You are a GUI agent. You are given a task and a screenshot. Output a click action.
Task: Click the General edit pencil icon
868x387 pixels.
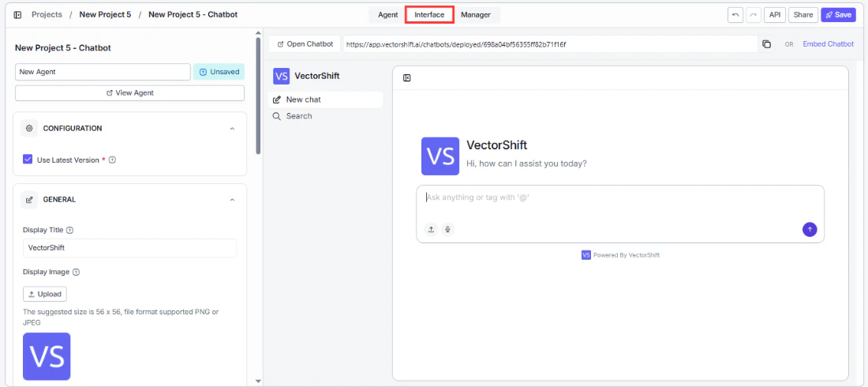click(29, 200)
